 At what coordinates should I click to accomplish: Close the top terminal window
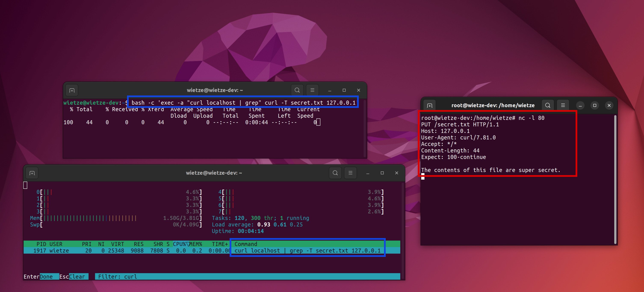coord(359,90)
